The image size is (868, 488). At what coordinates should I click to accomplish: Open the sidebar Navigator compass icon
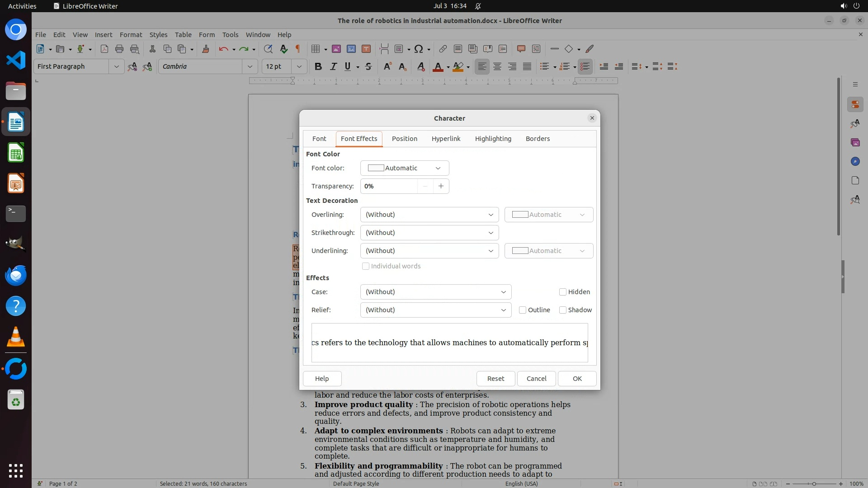(855, 161)
